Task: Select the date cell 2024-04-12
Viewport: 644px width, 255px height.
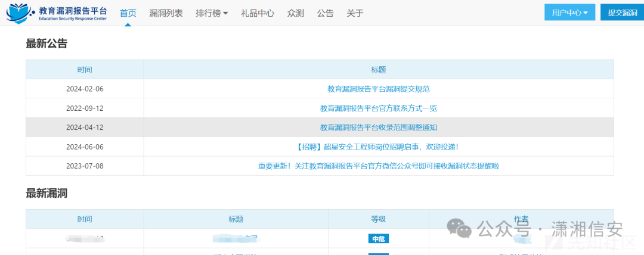Action: tap(85, 128)
